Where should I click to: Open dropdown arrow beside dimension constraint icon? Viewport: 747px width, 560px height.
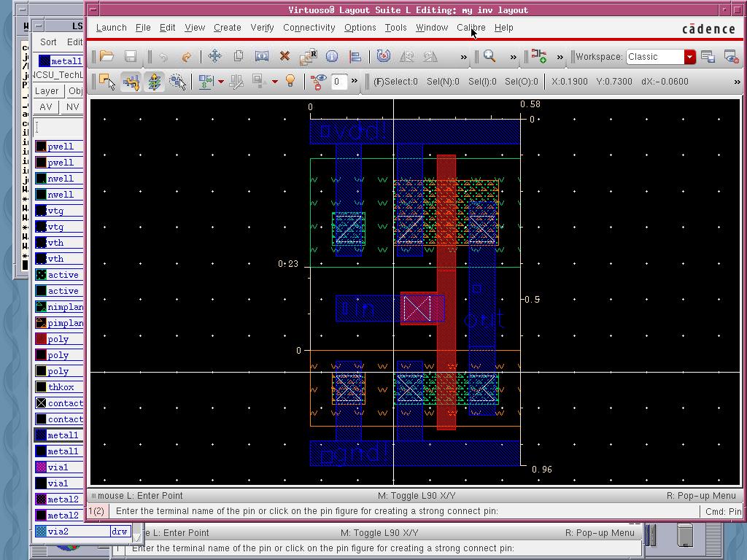(x=220, y=82)
